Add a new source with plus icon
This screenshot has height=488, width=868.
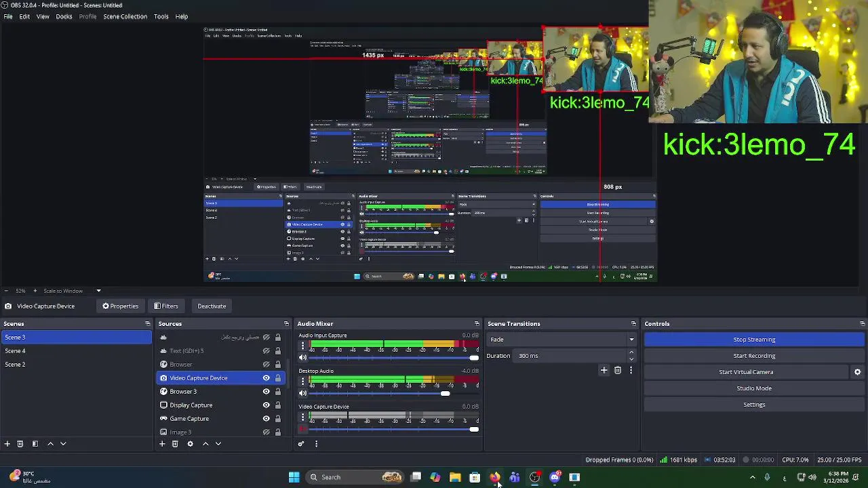pos(162,444)
